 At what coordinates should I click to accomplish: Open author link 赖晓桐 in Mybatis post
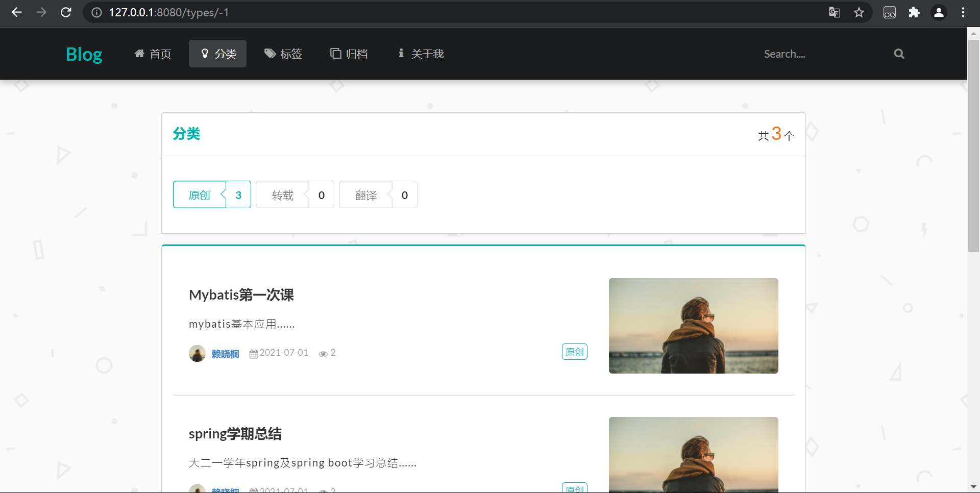[225, 354]
